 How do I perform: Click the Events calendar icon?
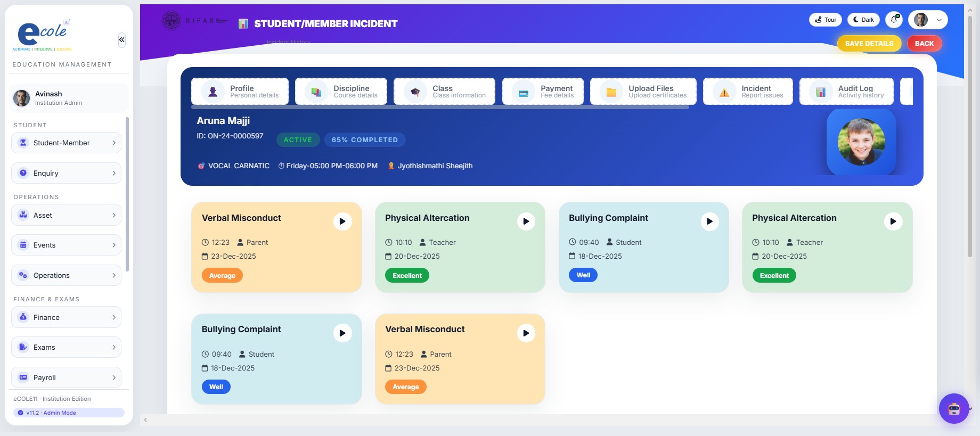(23, 245)
